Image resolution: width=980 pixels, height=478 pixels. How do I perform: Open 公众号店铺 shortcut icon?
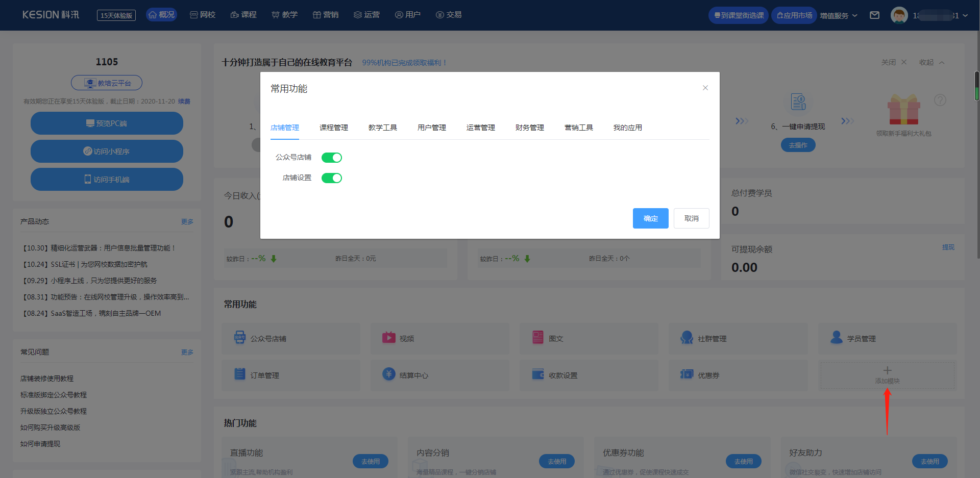[x=240, y=337]
